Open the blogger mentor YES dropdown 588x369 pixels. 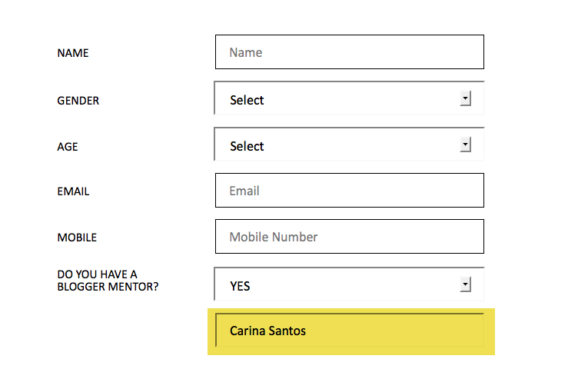click(349, 285)
